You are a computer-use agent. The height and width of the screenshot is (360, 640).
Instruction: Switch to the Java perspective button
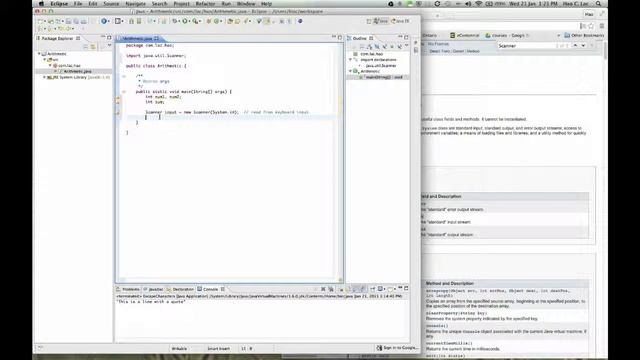click(381, 21)
